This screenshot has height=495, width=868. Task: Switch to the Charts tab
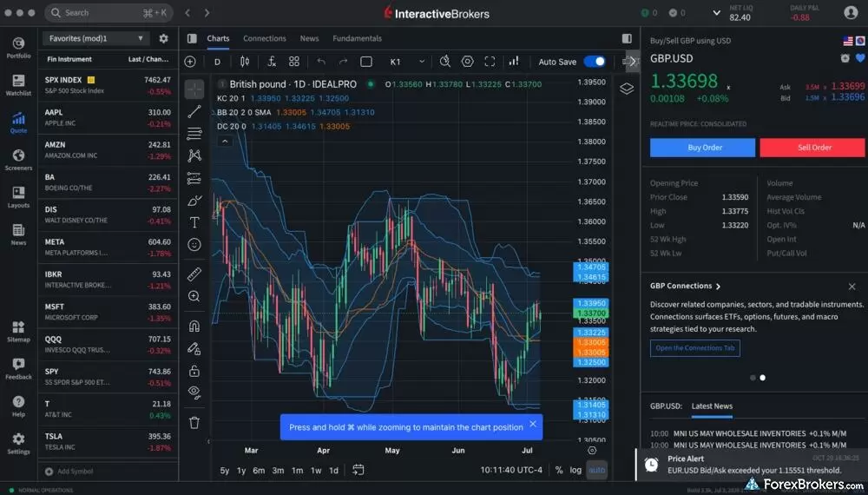pyautogui.click(x=218, y=39)
